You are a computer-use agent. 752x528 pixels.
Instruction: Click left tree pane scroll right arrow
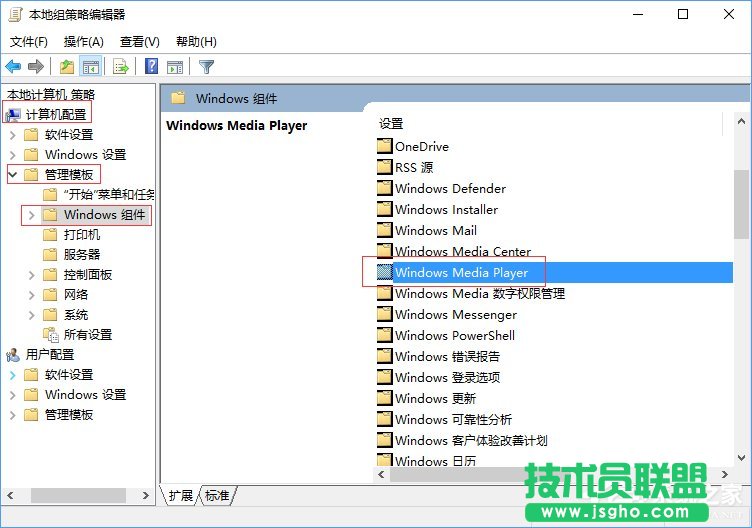pyautogui.click(x=146, y=495)
